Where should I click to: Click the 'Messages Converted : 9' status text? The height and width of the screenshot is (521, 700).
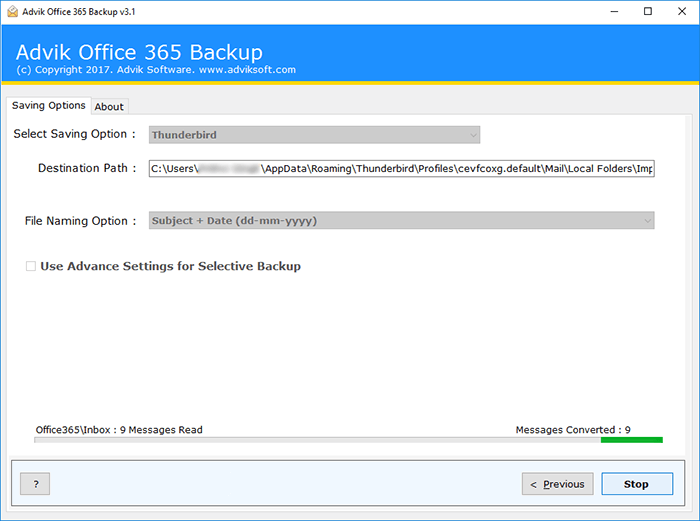point(573,430)
